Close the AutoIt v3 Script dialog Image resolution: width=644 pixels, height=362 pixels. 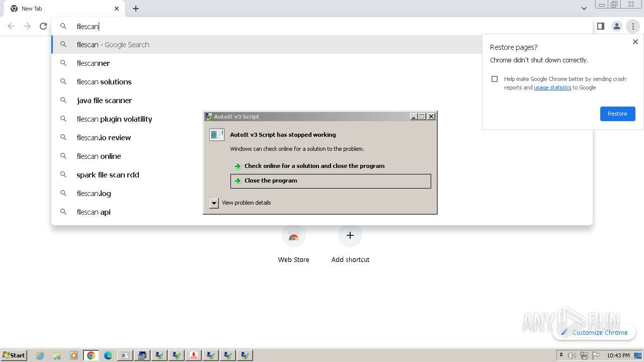coord(431,117)
